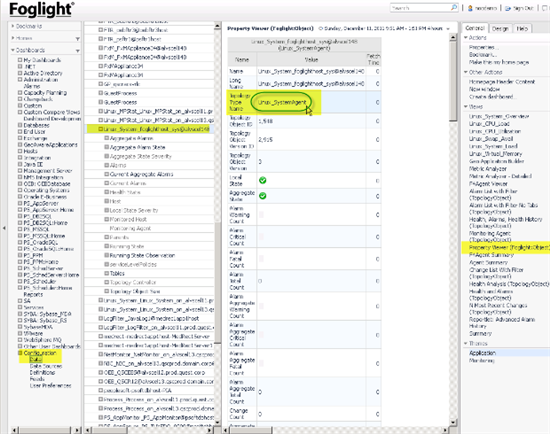The height and width of the screenshot is (434, 550).
Task: Click the Unix_SystemAgent topology type value
Action: (282, 102)
